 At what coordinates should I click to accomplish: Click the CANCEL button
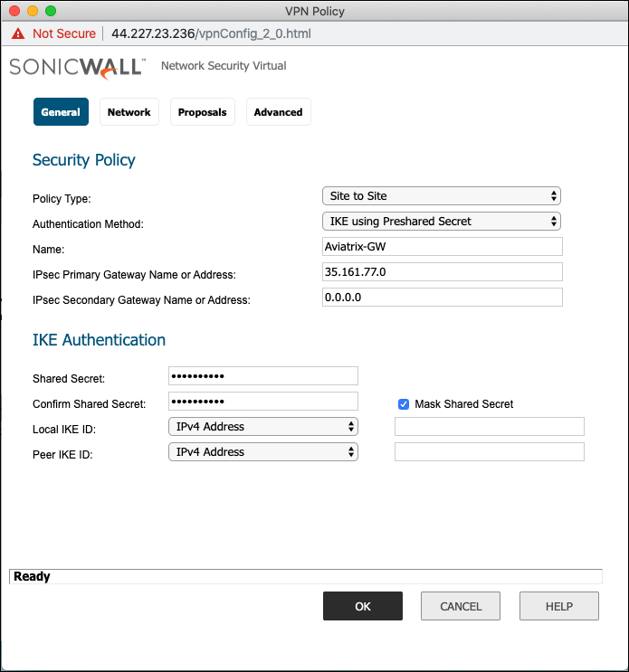tap(461, 606)
